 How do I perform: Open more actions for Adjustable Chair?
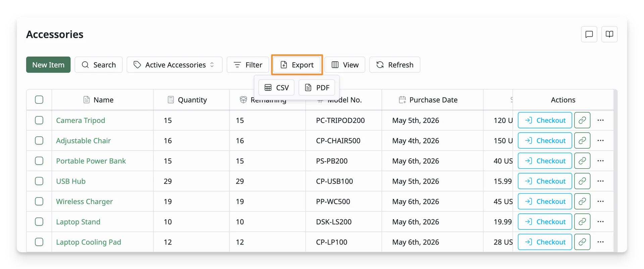click(x=600, y=141)
